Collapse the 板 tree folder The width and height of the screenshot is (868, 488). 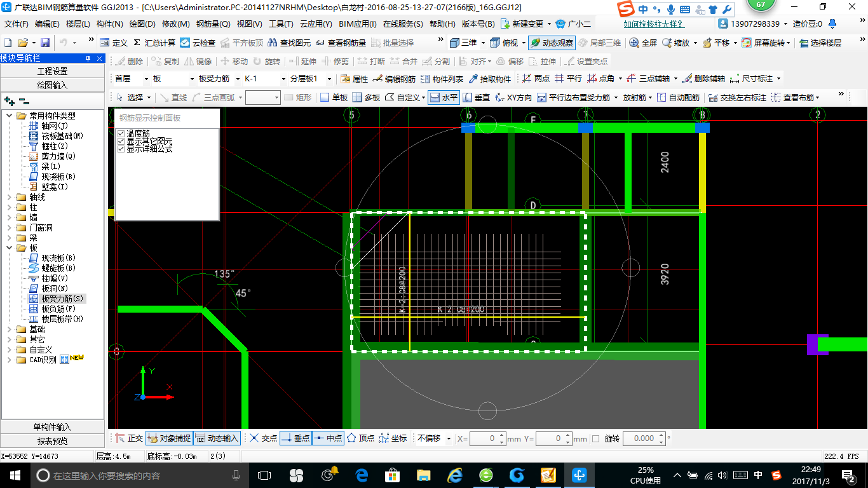click(x=10, y=248)
